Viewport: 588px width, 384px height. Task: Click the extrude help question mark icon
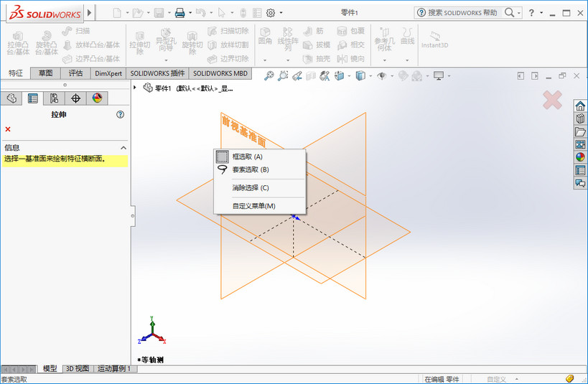pyautogui.click(x=120, y=114)
